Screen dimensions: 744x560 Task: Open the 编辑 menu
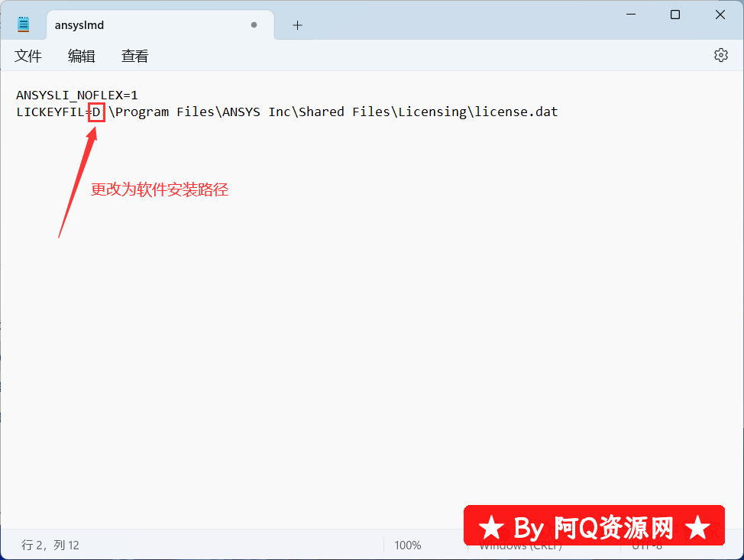[x=81, y=56]
